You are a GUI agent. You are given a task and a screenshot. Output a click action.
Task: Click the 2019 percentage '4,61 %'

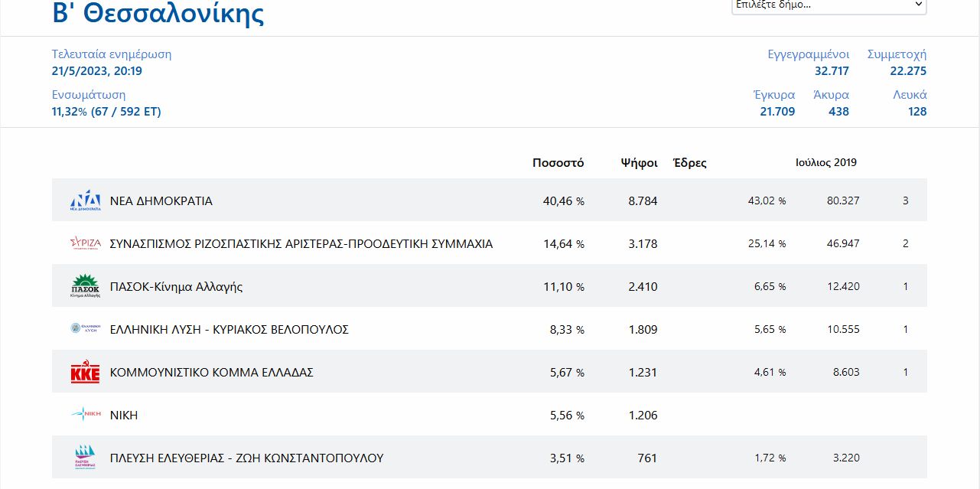[770, 373]
